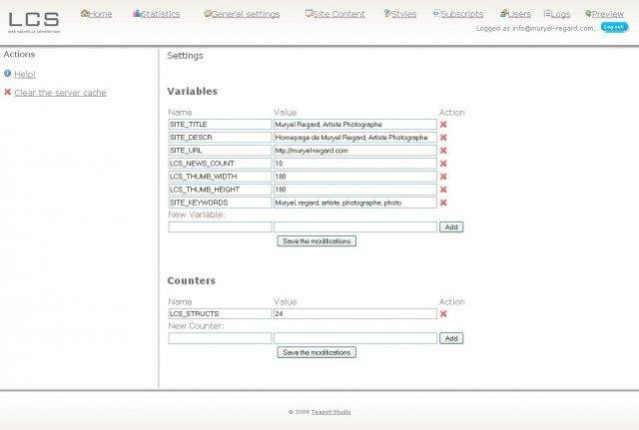Viewport: 639px width, 430px height.
Task: Delete the SITE_KEYWORDS variable
Action: [x=443, y=203]
